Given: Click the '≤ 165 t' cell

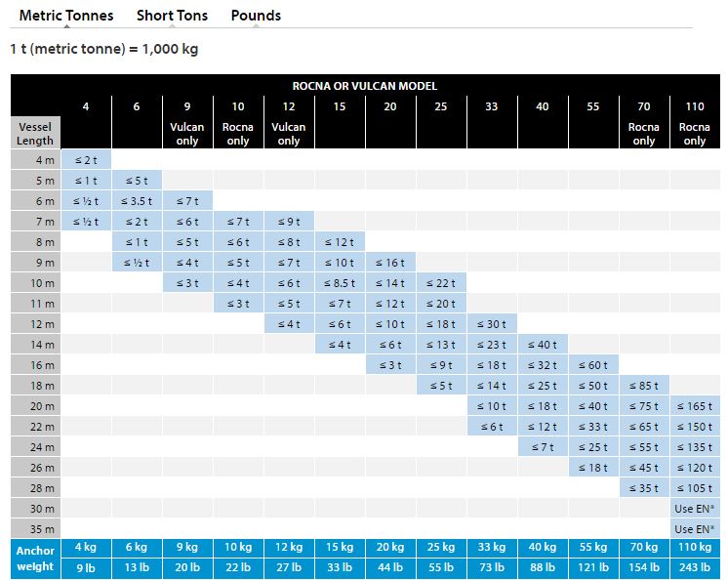Looking at the screenshot, I should (695, 406).
